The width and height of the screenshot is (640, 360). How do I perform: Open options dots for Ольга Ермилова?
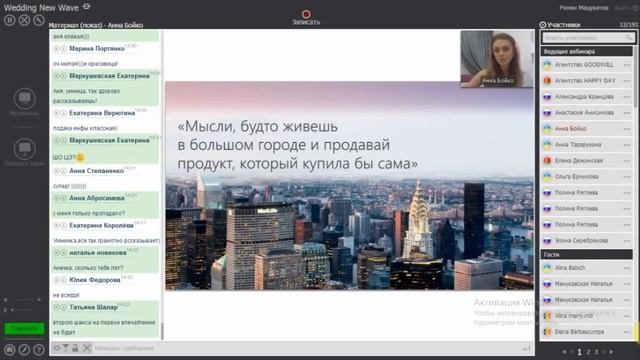tap(627, 177)
